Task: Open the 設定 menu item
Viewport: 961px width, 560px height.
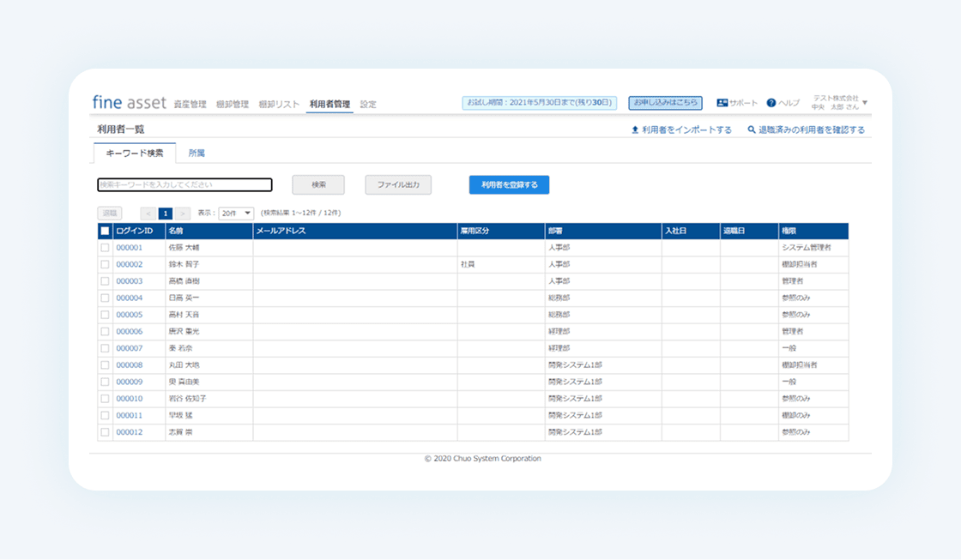Action: click(x=368, y=104)
